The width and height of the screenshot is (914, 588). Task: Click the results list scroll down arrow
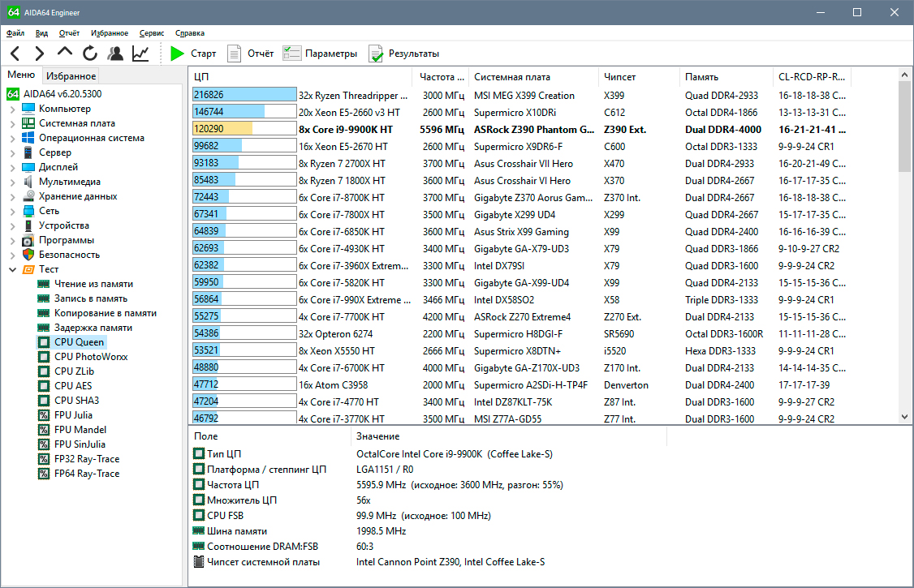pos(904,417)
